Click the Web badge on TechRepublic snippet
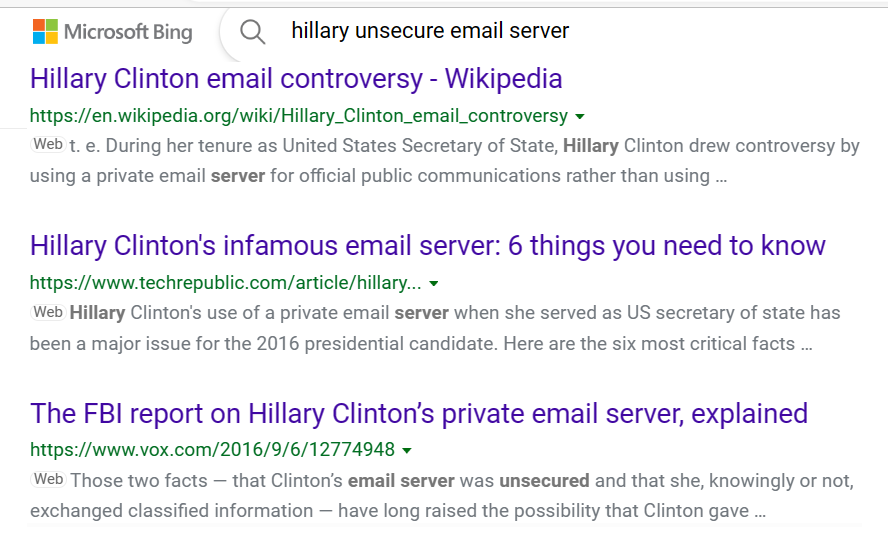Screen dimensions: 888x535 (x=48, y=312)
